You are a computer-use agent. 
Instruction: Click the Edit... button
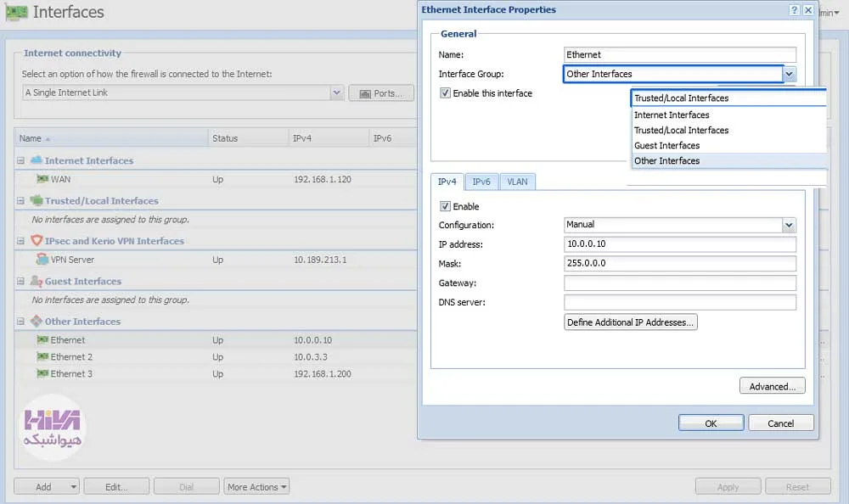[x=116, y=487]
